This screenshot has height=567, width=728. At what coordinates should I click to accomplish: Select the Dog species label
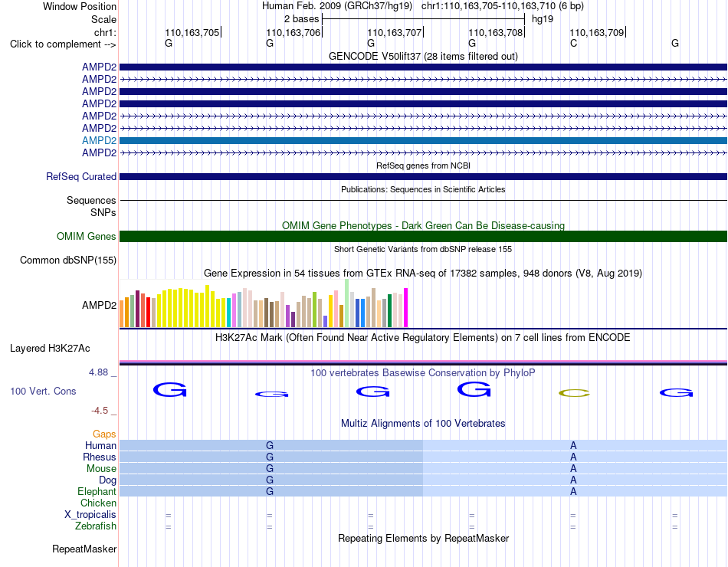107,480
